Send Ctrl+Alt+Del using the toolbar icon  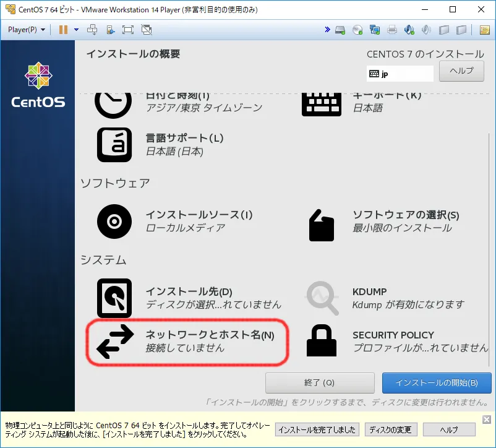[x=92, y=30]
